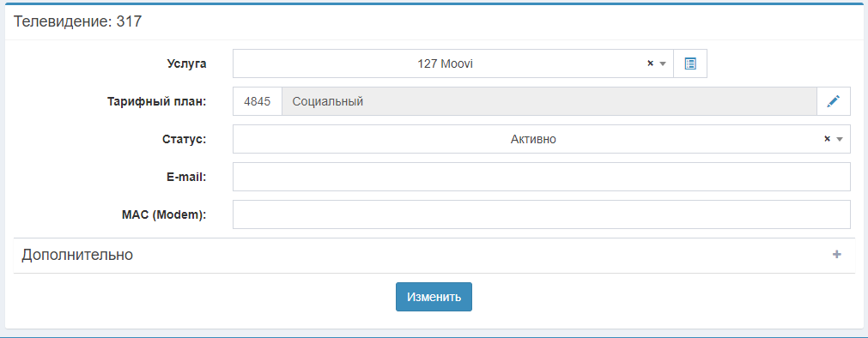The width and height of the screenshot is (868, 338).
Task: Focus the MAC (Modem) input field
Action: click(x=542, y=214)
